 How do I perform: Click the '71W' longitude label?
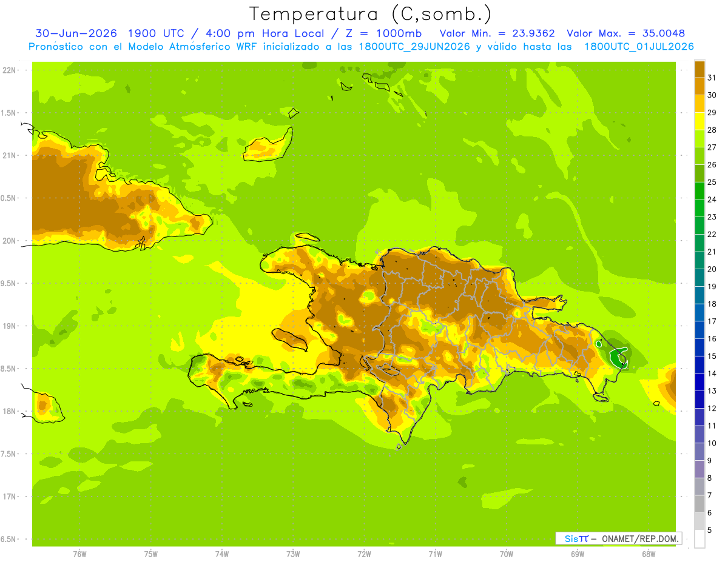coord(435,554)
